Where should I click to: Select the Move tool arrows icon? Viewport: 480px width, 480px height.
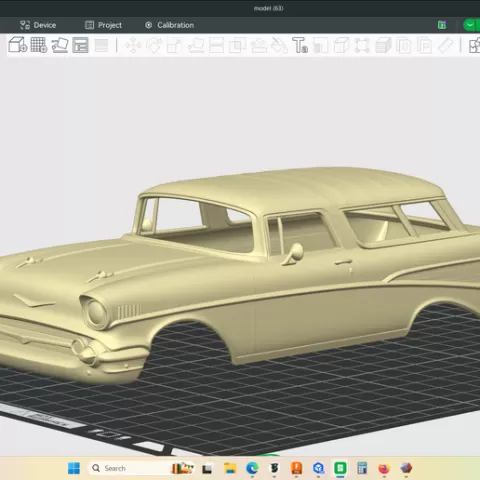click(x=133, y=45)
